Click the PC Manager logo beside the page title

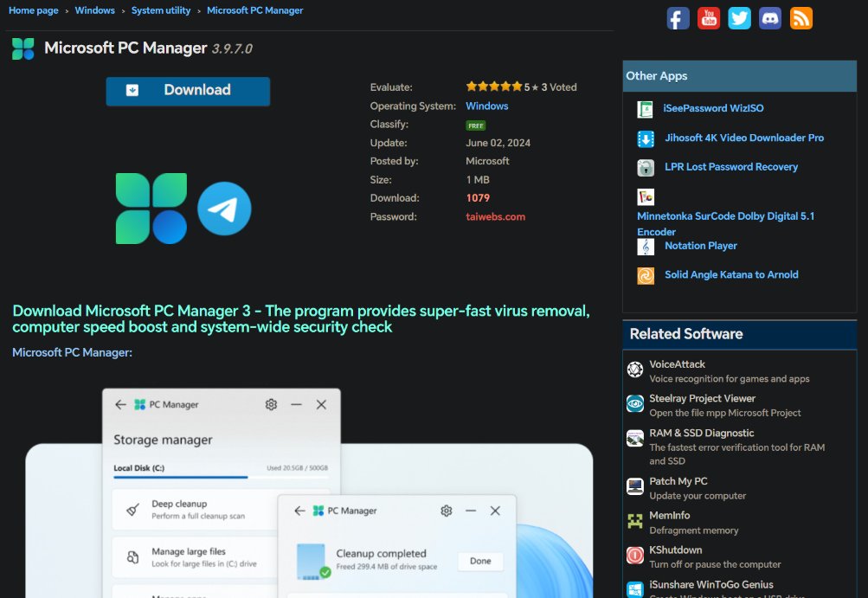point(23,48)
